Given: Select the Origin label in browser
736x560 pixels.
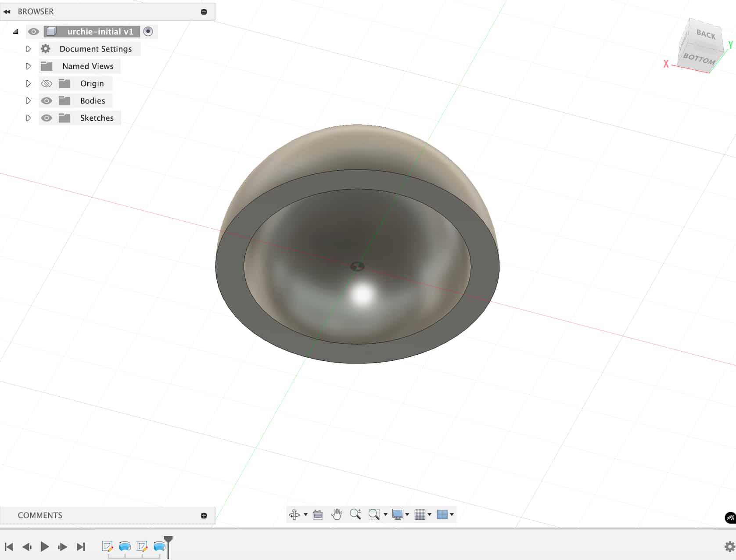Looking at the screenshot, I should coord(92,83).
